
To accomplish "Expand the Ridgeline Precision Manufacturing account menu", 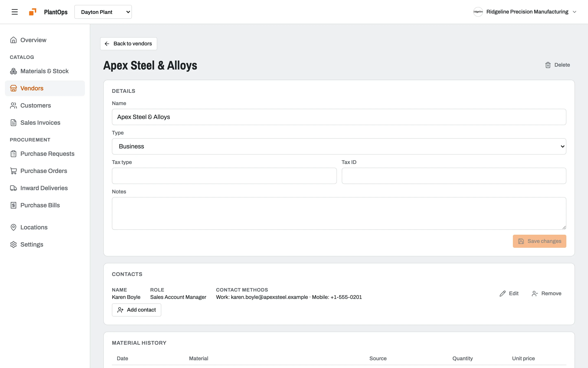I will [x=525, y=12].
